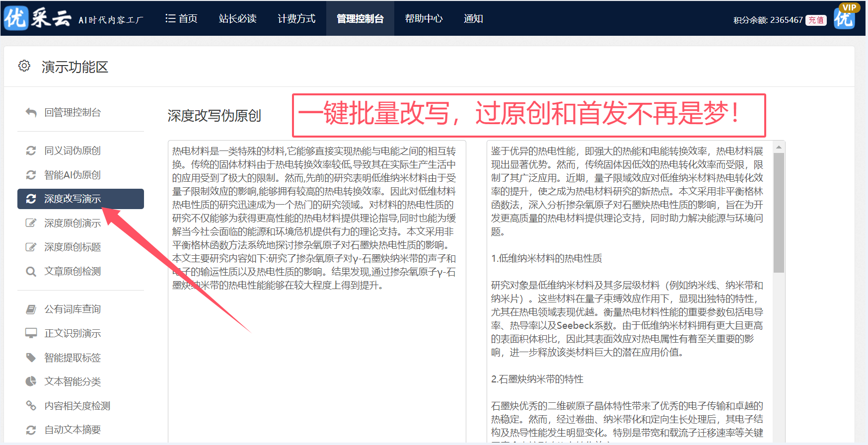Click the 优采云 logo in header
Viewport: 868px width, 445px height.
pyautogui.click(x=38, y=18)
